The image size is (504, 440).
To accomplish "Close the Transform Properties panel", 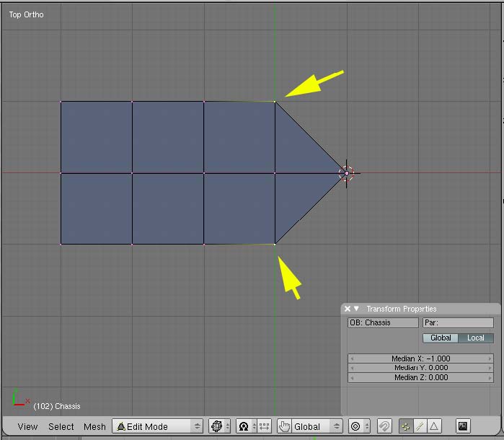I will 347,309.
